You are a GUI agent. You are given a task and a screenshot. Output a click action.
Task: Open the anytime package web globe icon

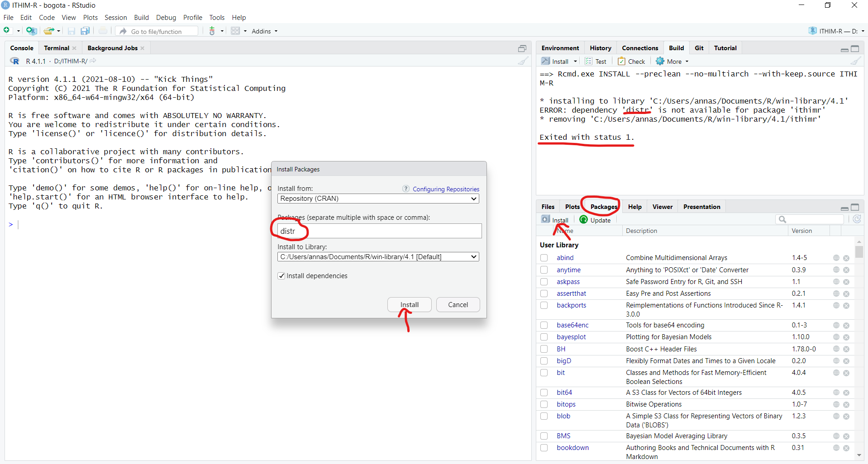coord(836,270)
